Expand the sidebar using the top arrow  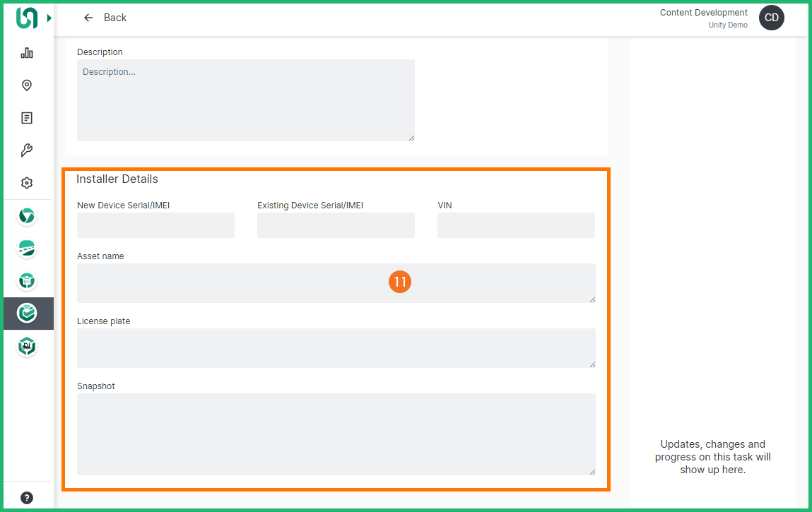click(x=49, y=18)
